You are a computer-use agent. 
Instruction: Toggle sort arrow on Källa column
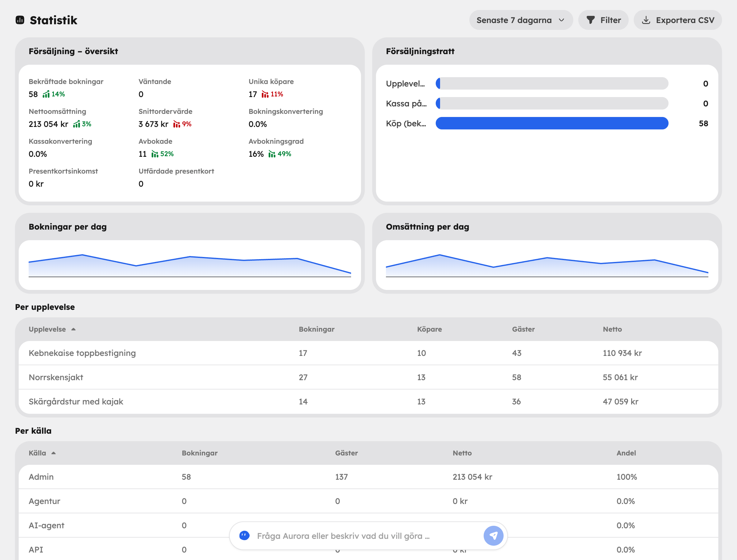(x=53, y=453)
